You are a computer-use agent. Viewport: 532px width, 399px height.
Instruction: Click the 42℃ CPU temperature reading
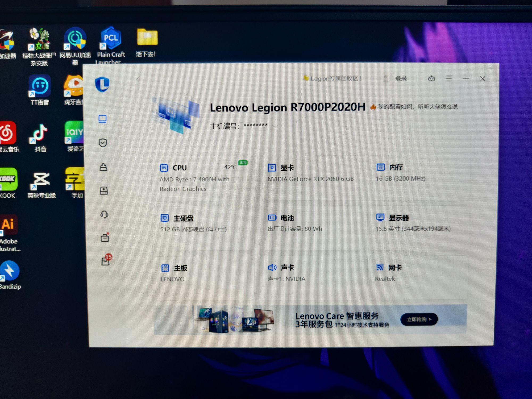coord(230,167)
